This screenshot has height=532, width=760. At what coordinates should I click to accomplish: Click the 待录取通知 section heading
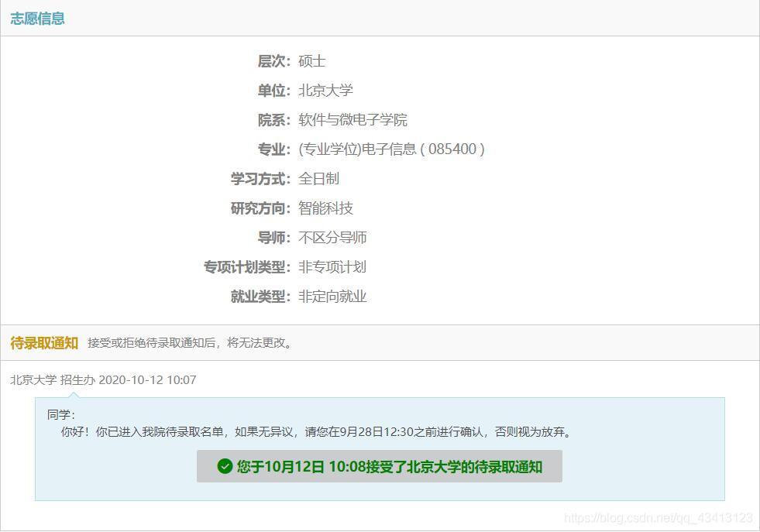[44, 343]
